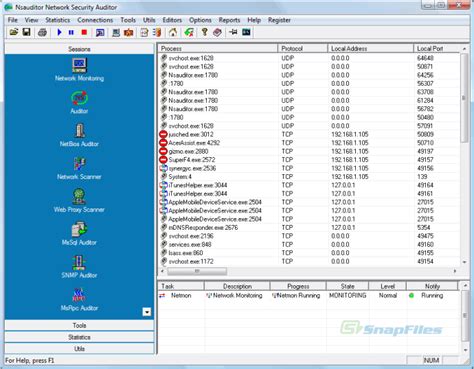Open the Auditor session icon
474x369 pixels.
tap(79, 103)
